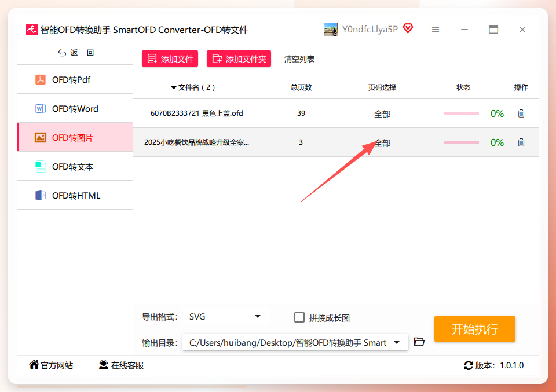Switch to the OFD转HTML tab
Image resolution: width=556 pixels, height=392 pixels.
click(x=75, y=195)
